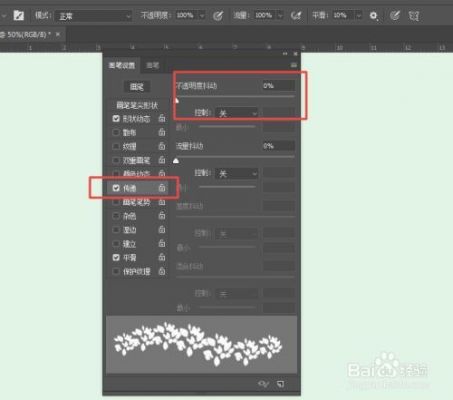This screenshot has height=400, width=453.
Task: Close the 50%(RGB/8) document tab
Action: [x=58, y=34]
